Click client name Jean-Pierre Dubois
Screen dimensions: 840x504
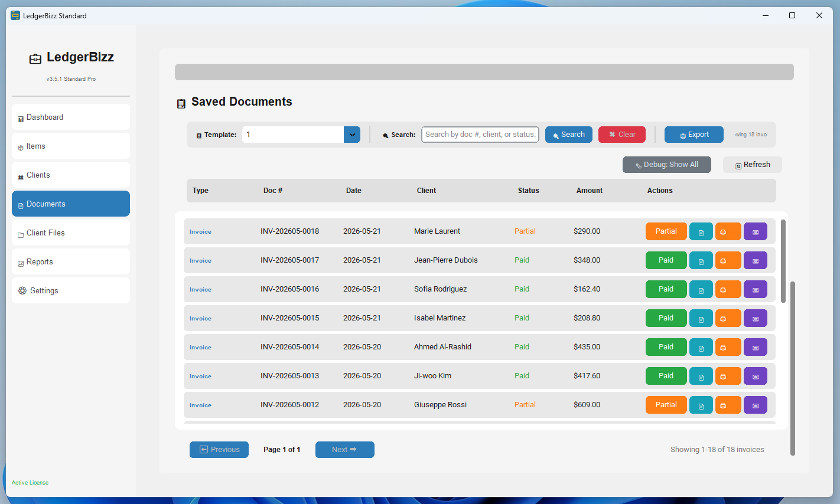point(446,260)
